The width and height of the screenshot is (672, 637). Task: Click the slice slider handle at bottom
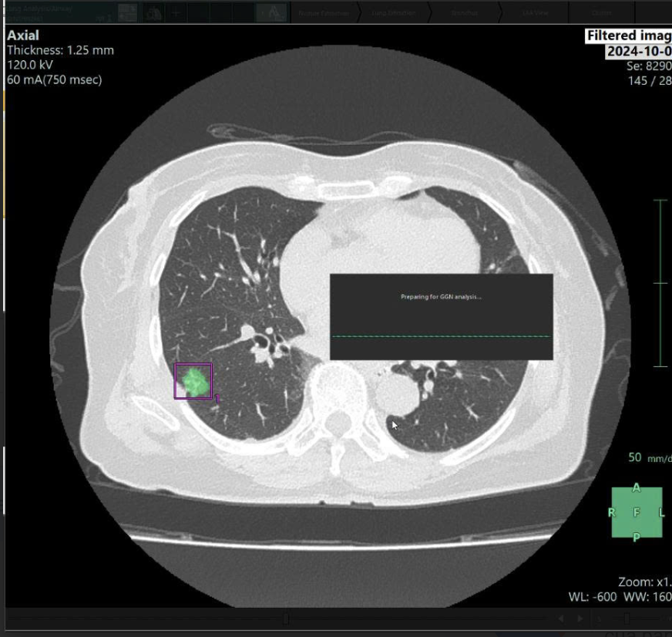[286, 618]
